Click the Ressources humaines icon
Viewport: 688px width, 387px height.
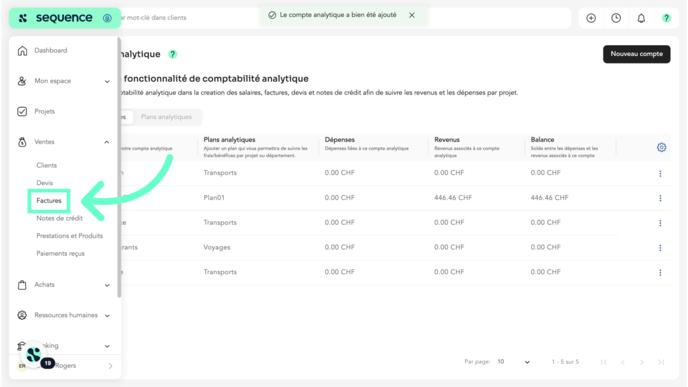click(22, 315)
